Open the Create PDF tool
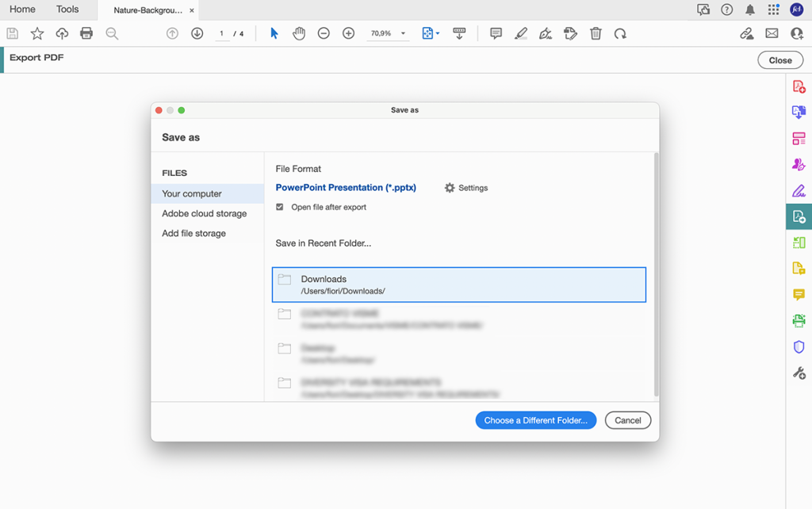This screenshot has width=812, height=509. click(x=799, y=85)
